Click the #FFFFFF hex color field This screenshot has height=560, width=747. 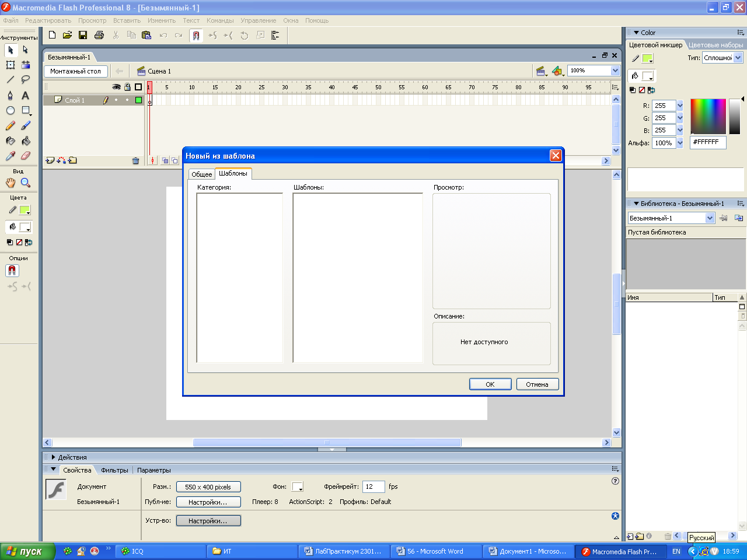[x=708, y=142]
